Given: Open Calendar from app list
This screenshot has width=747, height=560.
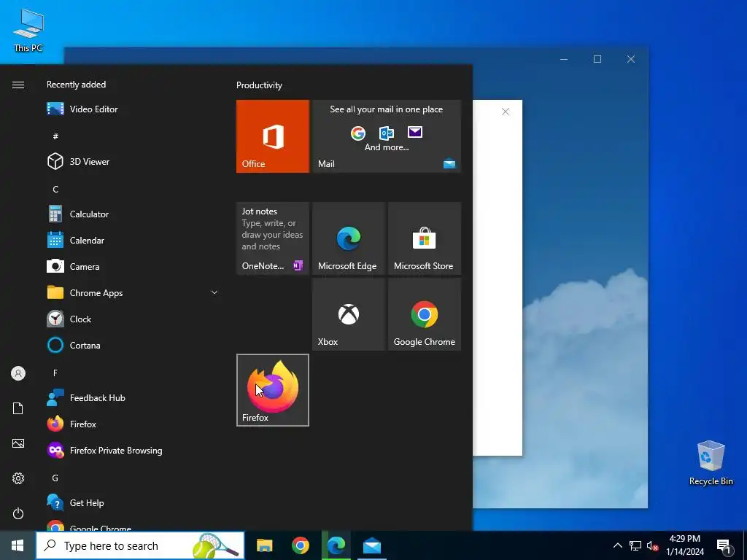Looking at the screenshot, I should pos(133,240).
